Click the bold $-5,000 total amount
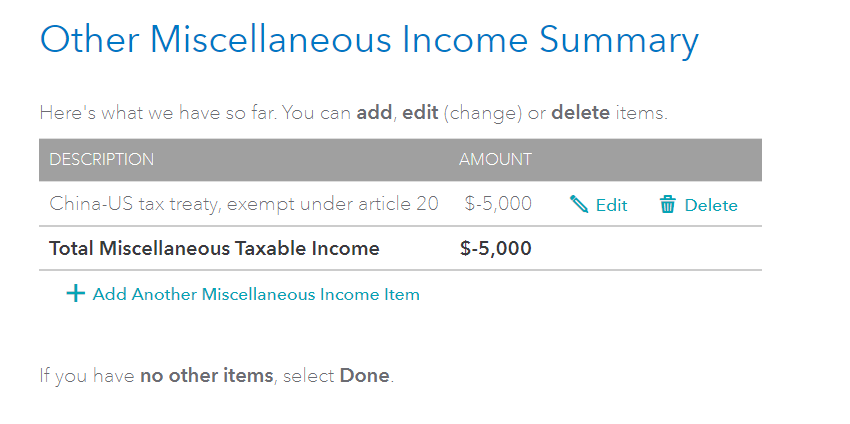This screenshot has height=424, width=850. click(x=495, y=248)
